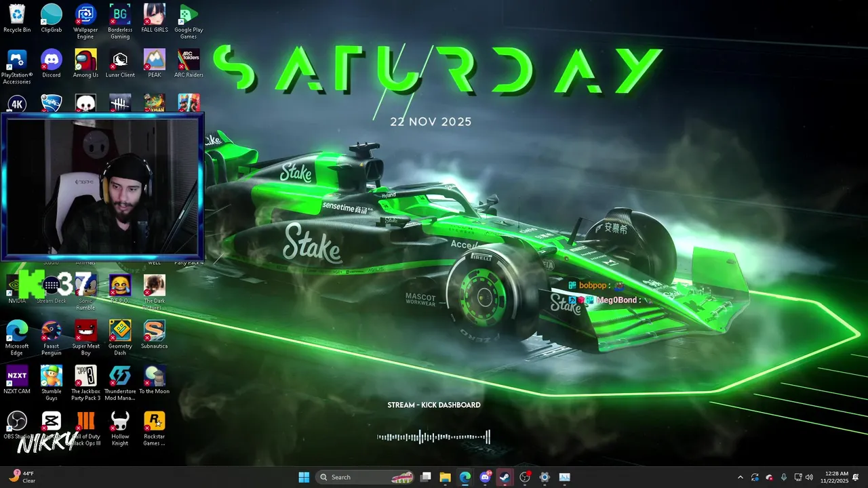Launch Borderless Gaming shortcut

tap(120, 22)
